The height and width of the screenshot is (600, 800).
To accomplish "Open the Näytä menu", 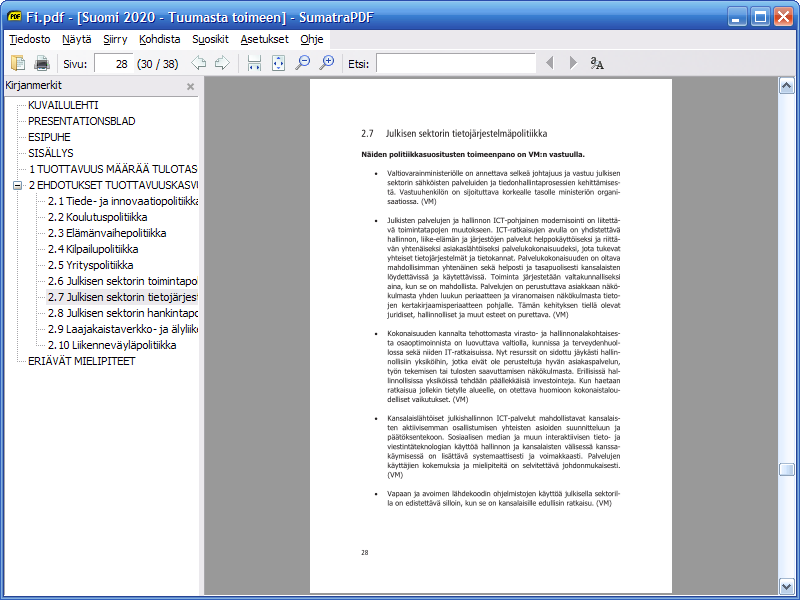I will pos(77,39).
